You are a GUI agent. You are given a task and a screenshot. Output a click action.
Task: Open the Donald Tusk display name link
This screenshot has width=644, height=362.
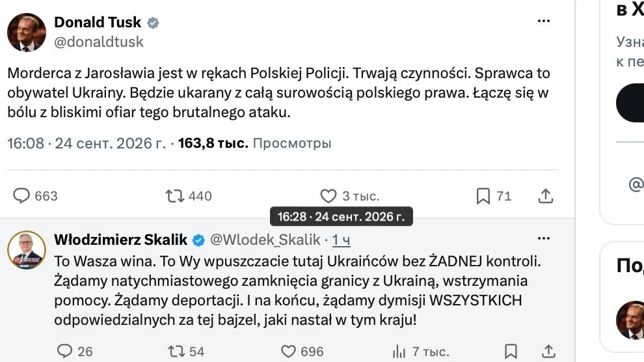pyautogui.click(x=98, y=21)
